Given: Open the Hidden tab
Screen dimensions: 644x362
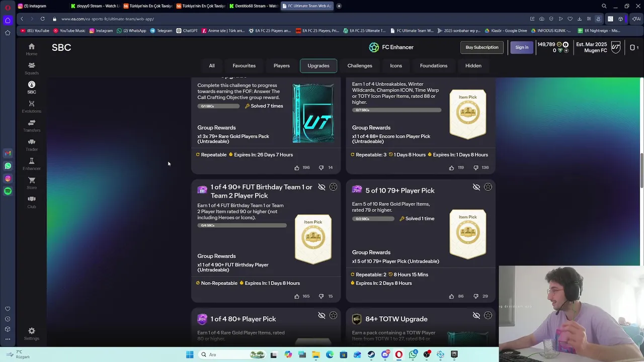Looking at the screenshot, I should pos(473,66).
